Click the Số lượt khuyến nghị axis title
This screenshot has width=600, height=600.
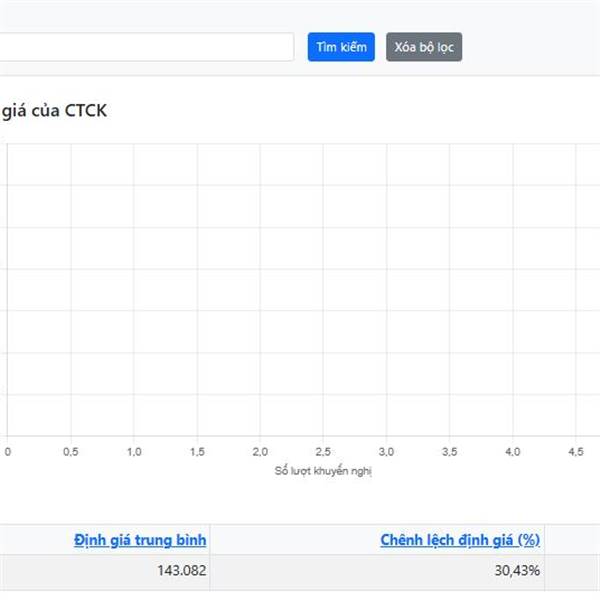point(323,471)
